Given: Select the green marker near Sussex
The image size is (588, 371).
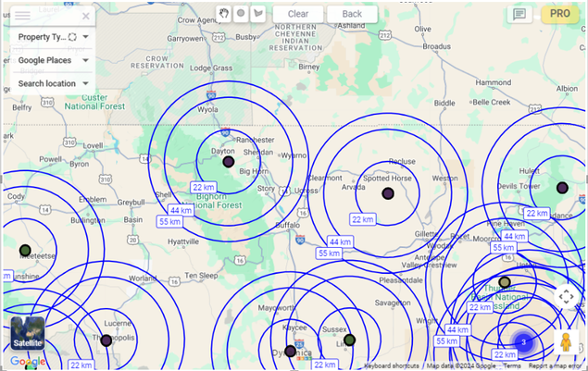Looking at the screenshot, I should pyautogui.click(x=349, y=340).
